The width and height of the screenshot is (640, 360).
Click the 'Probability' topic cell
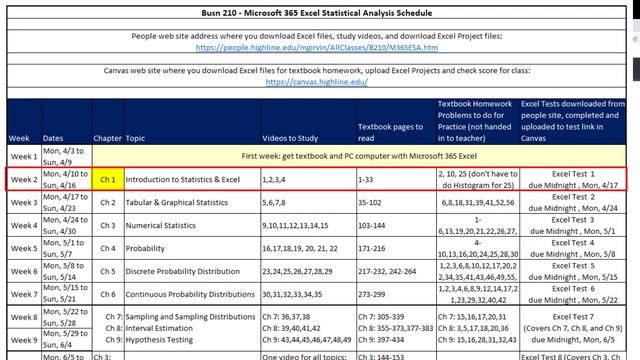[x=192, y=248]
